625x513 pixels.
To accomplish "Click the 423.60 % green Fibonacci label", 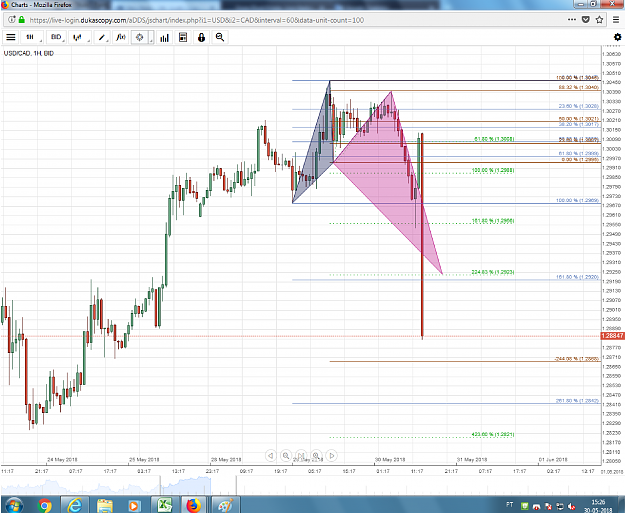I will click(x=493, y=434).
